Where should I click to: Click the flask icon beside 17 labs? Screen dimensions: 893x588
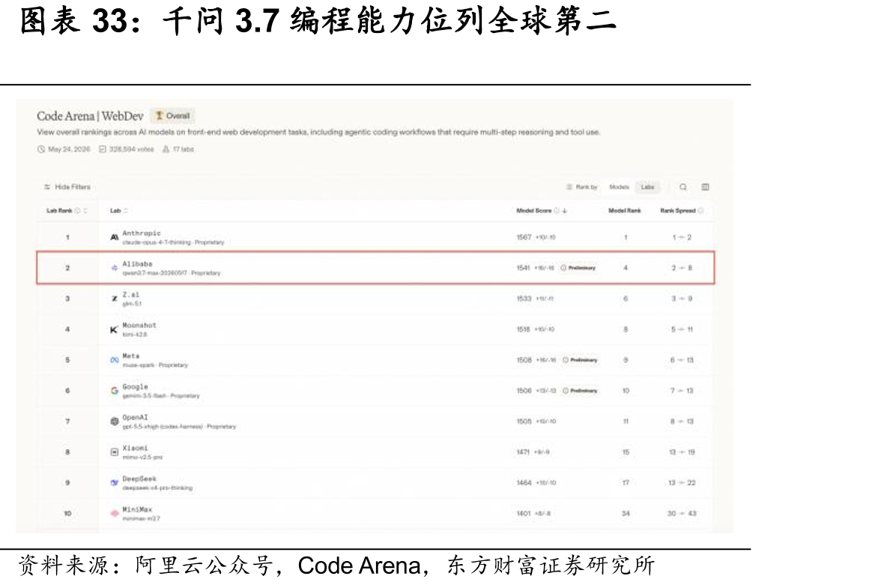166,149
